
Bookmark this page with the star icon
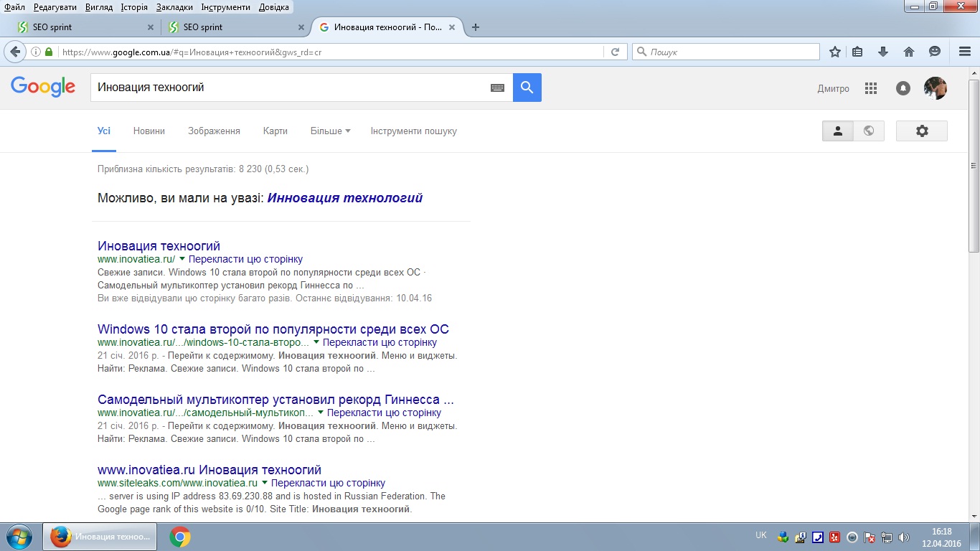[x=835, y=52]
